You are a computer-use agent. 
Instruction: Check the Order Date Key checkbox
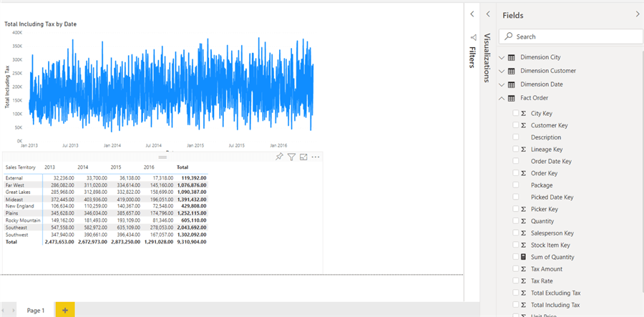point(515,161)
